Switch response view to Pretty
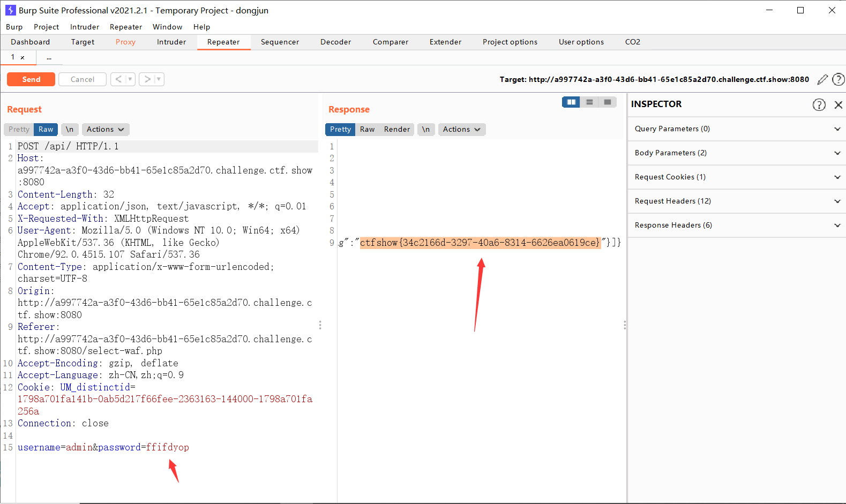This screenshot has height=504, width=846. [340, 129]
